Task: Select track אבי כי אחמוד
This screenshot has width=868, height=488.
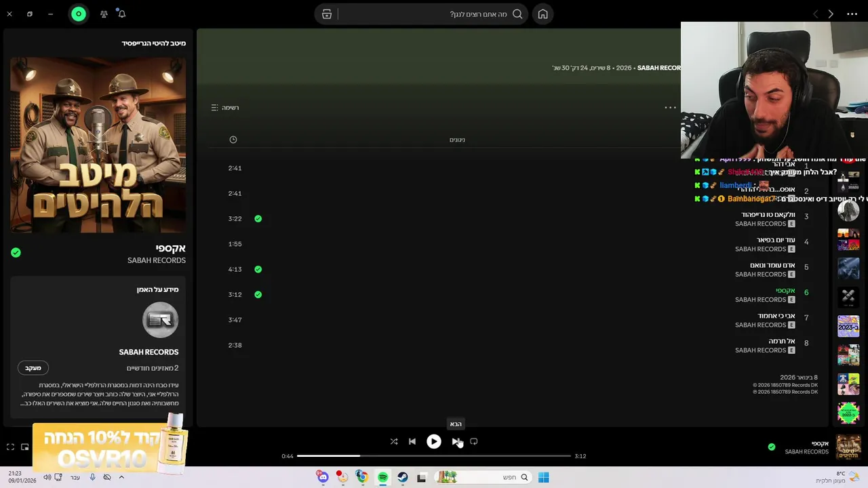Action: click(x=776, y=316)
